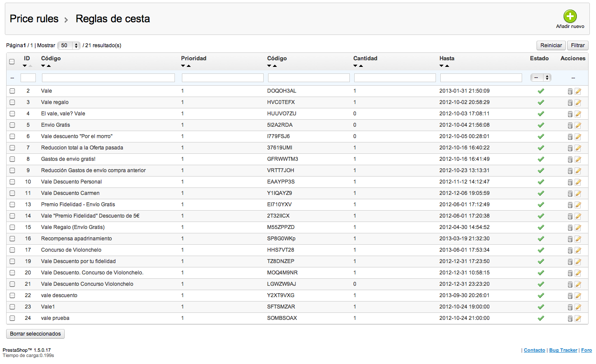Image resolution: width=596 pixels, height=364 pixels.
Task: Sort by Hasta column descending arrow
Action: (x=442, y=66)
